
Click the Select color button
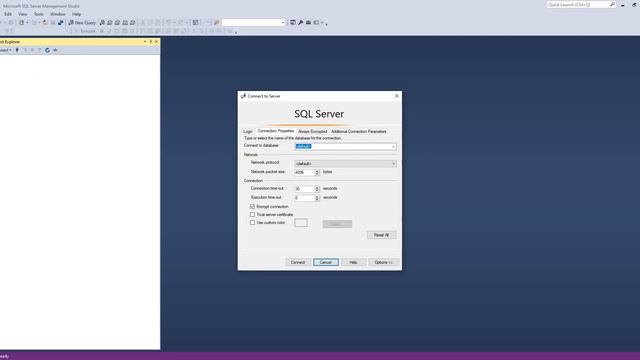[x=337, y=224]
